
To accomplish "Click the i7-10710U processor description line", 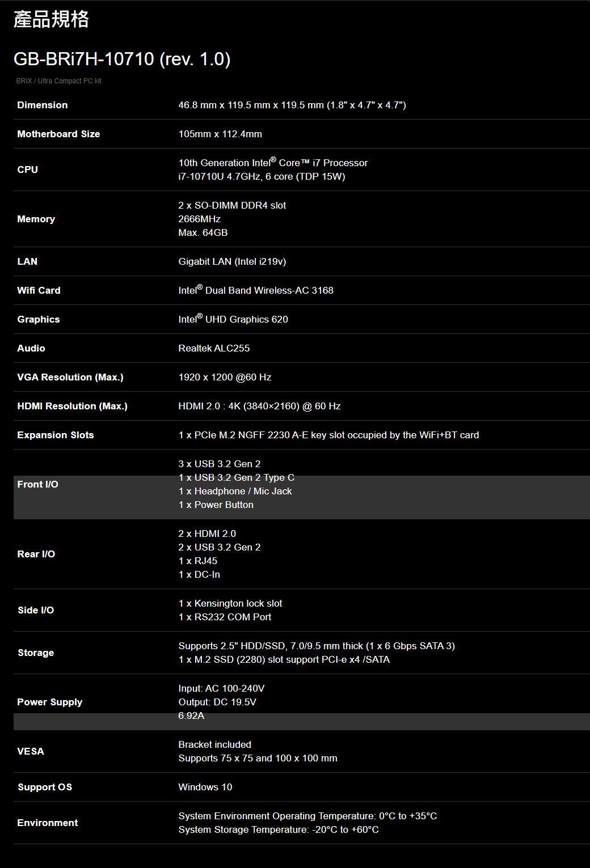I will point(262,176).
